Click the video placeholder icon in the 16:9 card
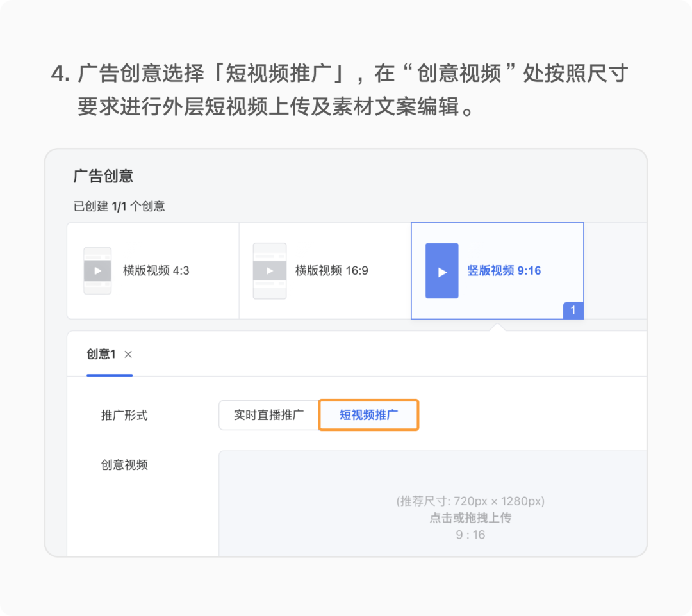Image resolution: width=692 pixels, height=616 pixels. click(270, 271)
